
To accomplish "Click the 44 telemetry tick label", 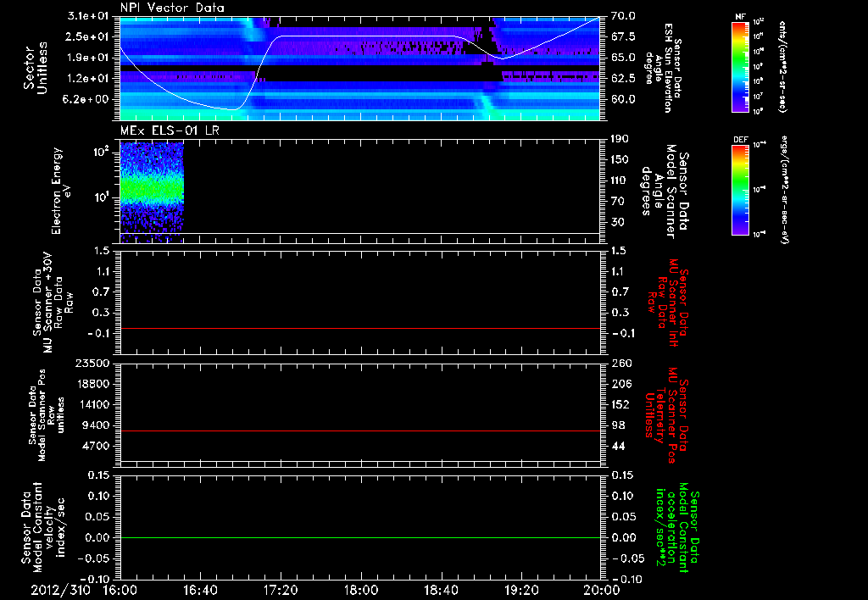I will tap(618, 446).
